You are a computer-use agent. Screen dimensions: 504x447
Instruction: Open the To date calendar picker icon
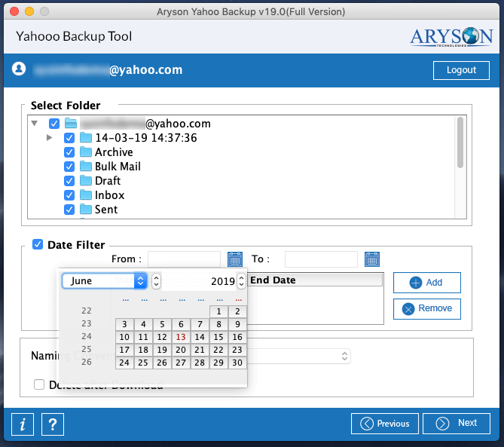pos(372,259)
